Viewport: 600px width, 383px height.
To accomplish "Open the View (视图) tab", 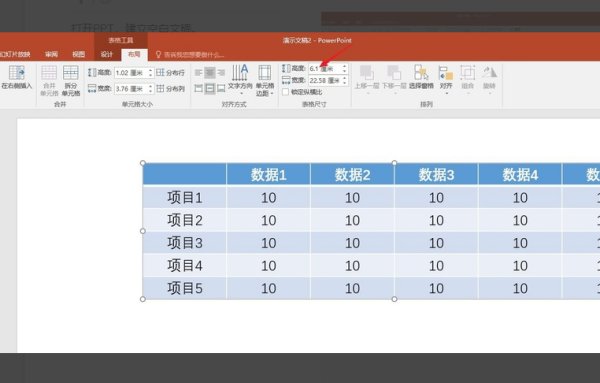I will coord(78,54).
